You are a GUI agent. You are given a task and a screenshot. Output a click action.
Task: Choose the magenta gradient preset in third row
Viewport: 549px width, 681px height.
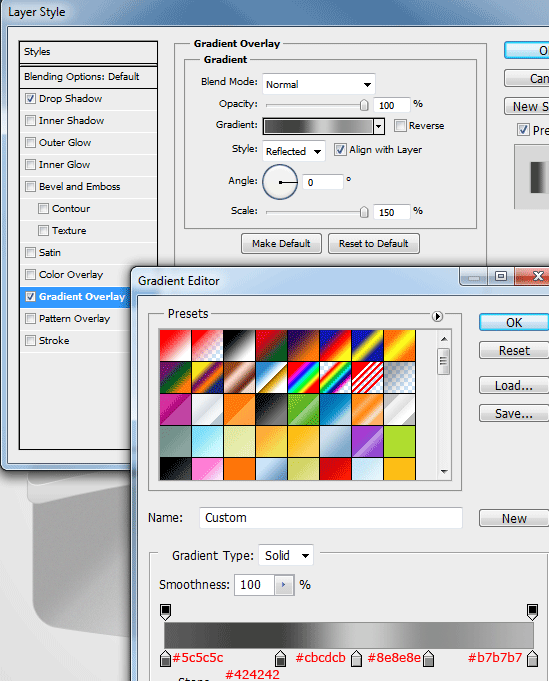pos(175,409)
